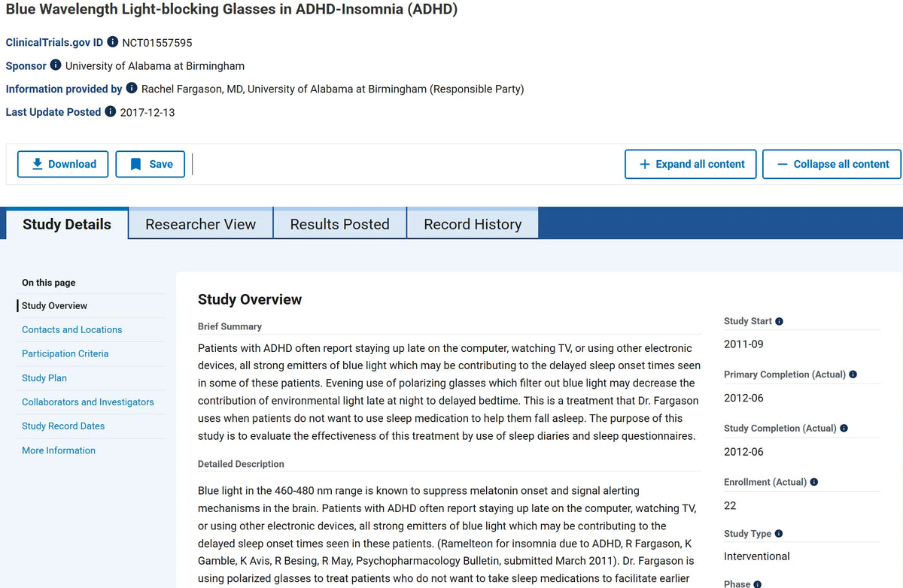Click the University of Alabama at Birmingham sponsor text

(x=155, y=65)
